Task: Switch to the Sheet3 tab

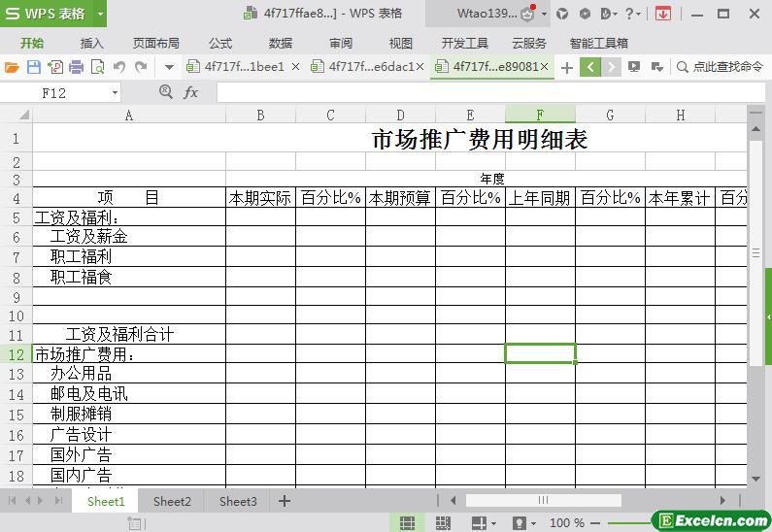Action: [x=238, y=502]
